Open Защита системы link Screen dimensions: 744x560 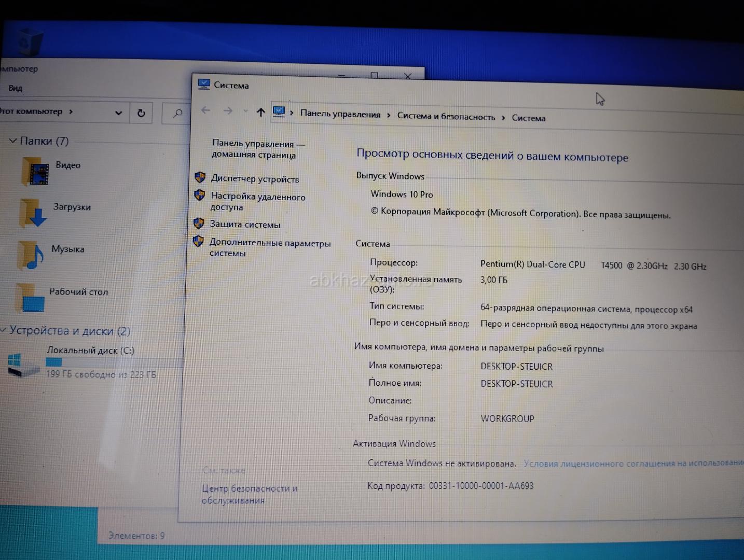pos(245,225)
